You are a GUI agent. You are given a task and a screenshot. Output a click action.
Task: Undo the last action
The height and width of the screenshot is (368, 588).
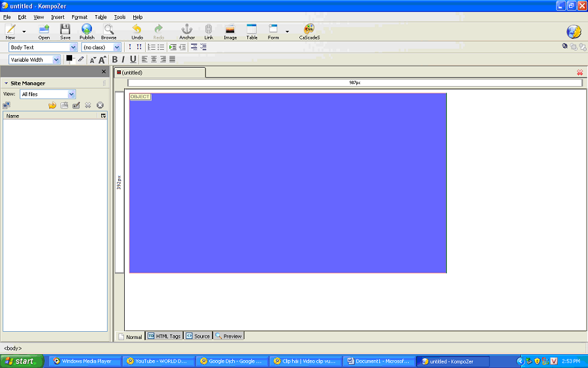(137, 32)
